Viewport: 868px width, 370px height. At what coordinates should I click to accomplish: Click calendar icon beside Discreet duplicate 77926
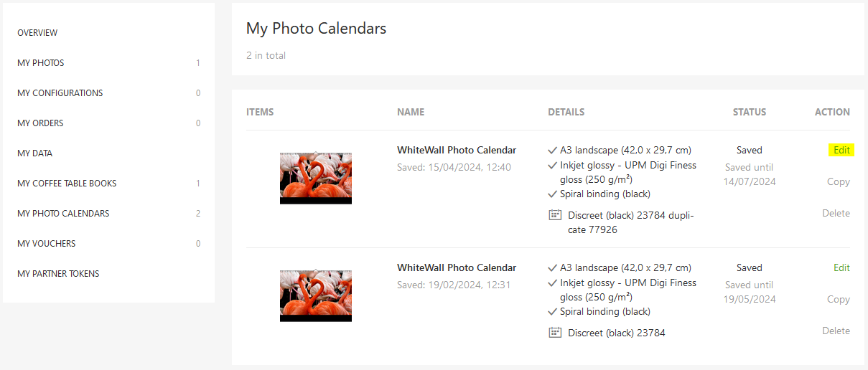pyautogui.click(x=554, y=215)
